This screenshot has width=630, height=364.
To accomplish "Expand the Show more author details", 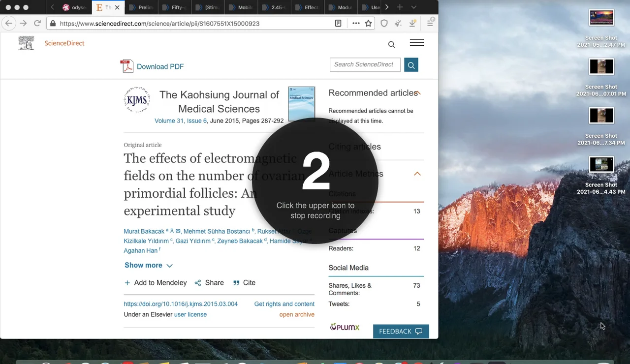I will (x=148, y=265).
